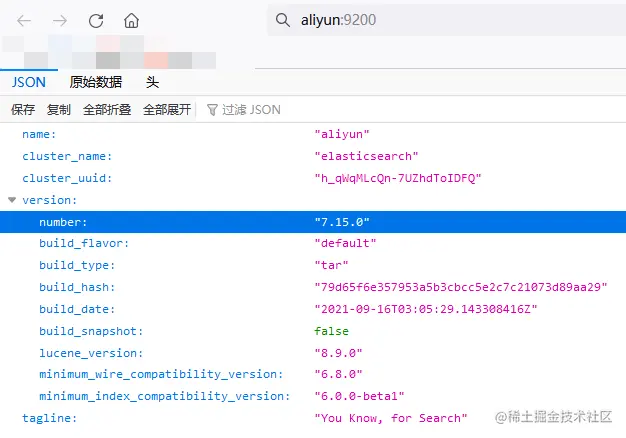Select the build_date key
626x438 pixels.
(77, 309)
